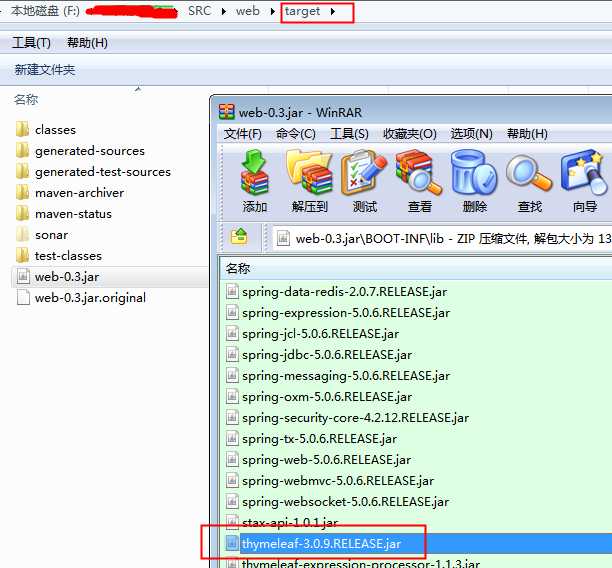Image resolution: width=612 pixels, height=568 pixels.
Task: Go up one folder in WinRAR
Action: pos(239,237)
